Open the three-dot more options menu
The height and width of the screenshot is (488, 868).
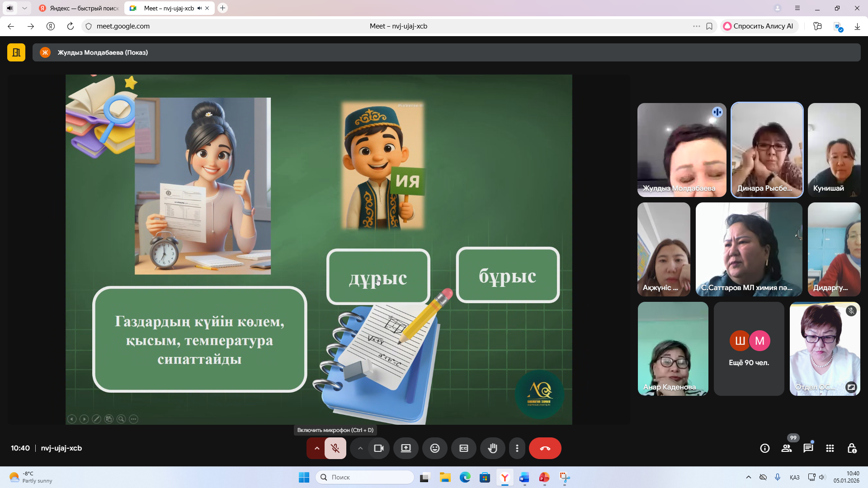point(517,448)
